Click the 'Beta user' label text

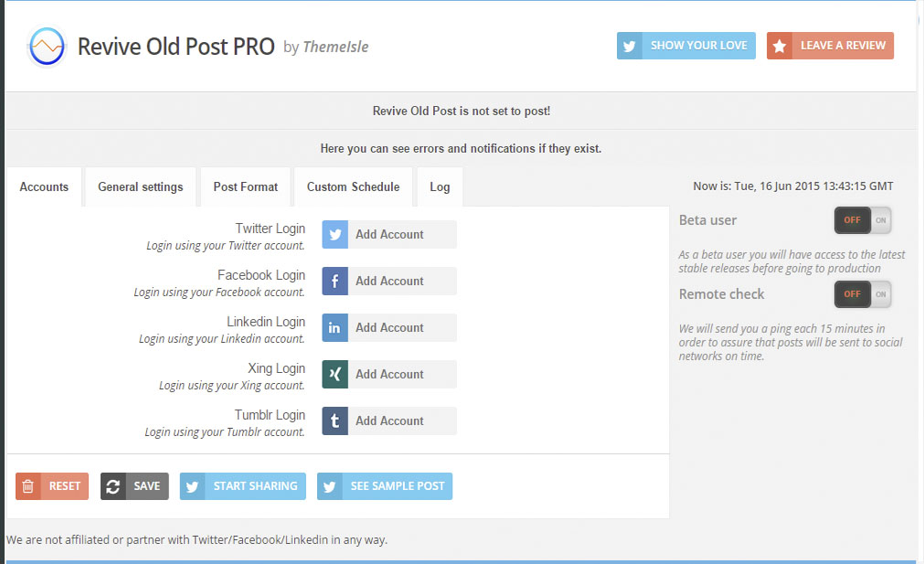click(707, 220)
